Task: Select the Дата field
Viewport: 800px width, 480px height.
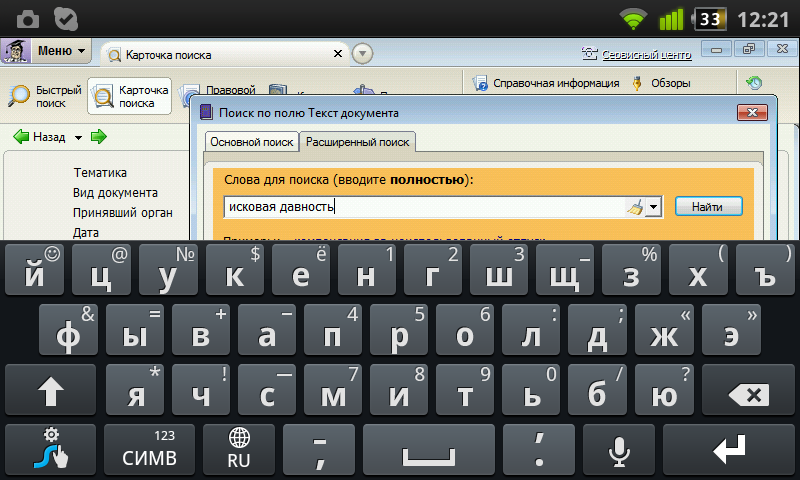Action: 86,233
